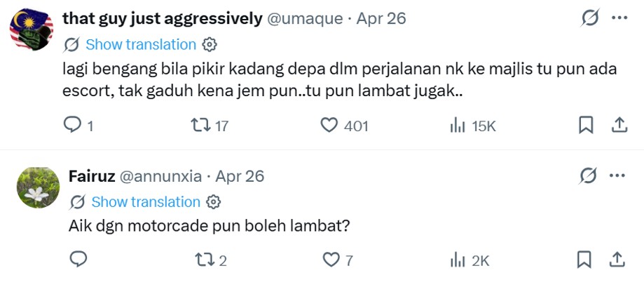
Task: Like Fairuz's reply with 7 likes
Action: point(330,260)
